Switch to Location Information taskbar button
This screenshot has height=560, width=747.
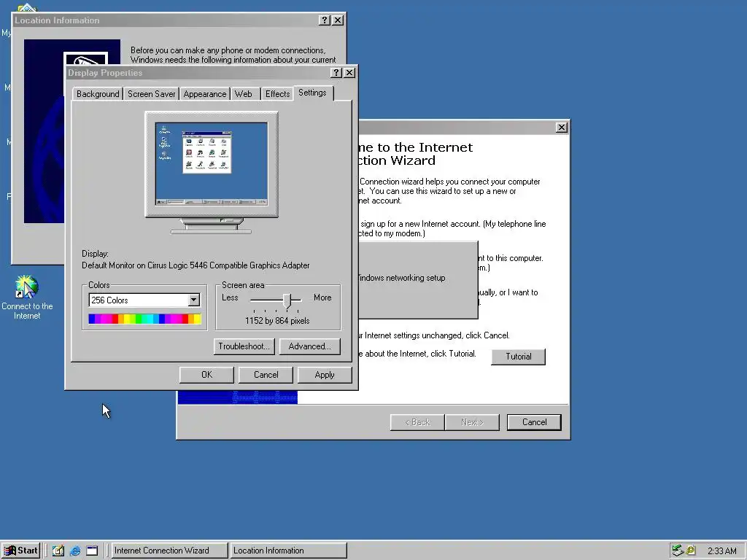pyautogui.click(x=287, y=551)
